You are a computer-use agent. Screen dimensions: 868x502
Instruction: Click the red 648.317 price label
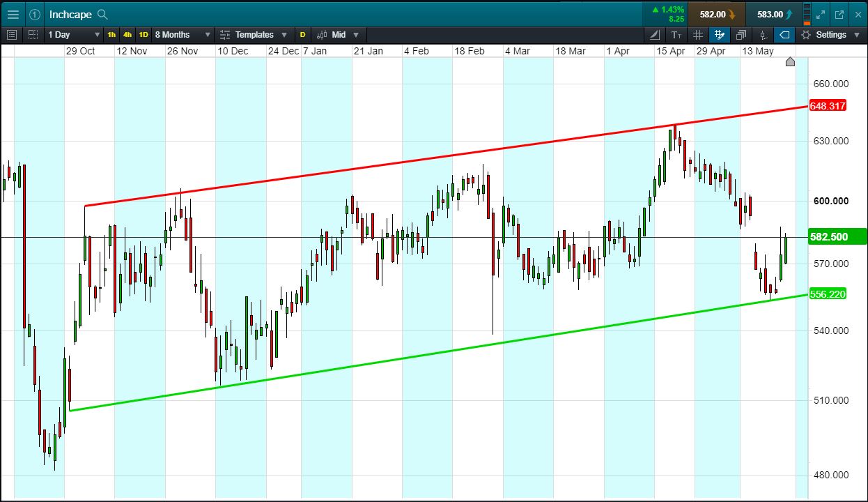coord(828,106)
